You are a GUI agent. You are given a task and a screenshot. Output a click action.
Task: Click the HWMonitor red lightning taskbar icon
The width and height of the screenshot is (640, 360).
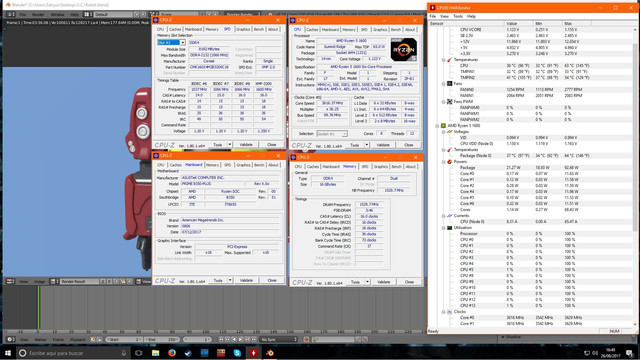[x=253, y=353]
